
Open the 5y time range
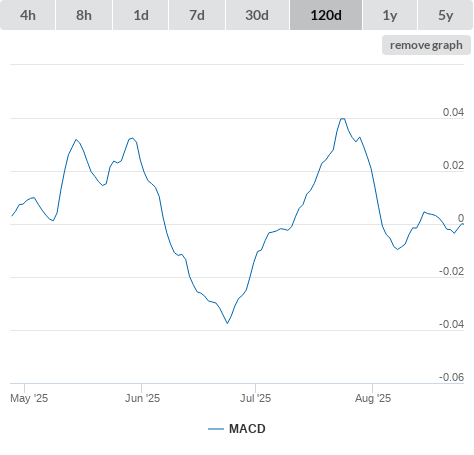(x=445, y=15)
